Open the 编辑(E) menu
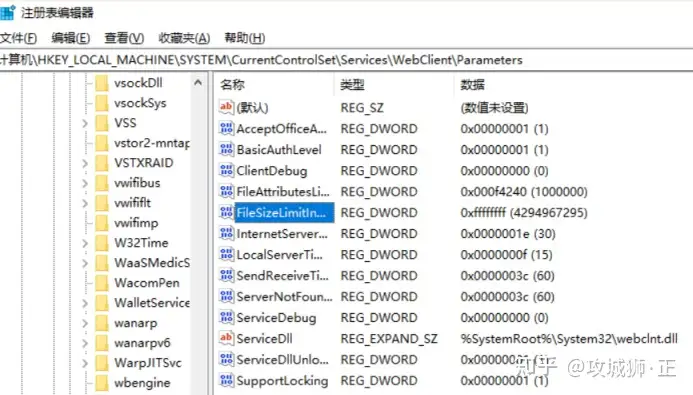This screenshot has height=395, width=693. pyautogui.click(x=71, y=38)
